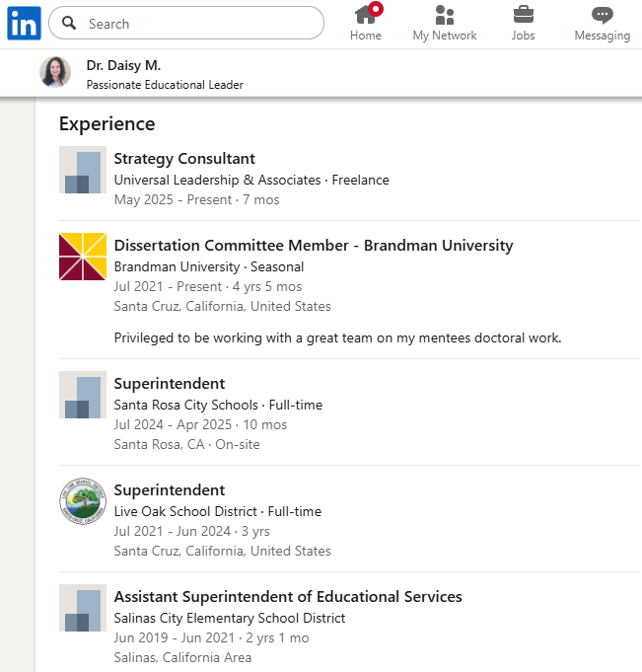Viewport: 642px width, 672px height.
Task: Go to Jobs briefcase icon
Action: point(523,16)
